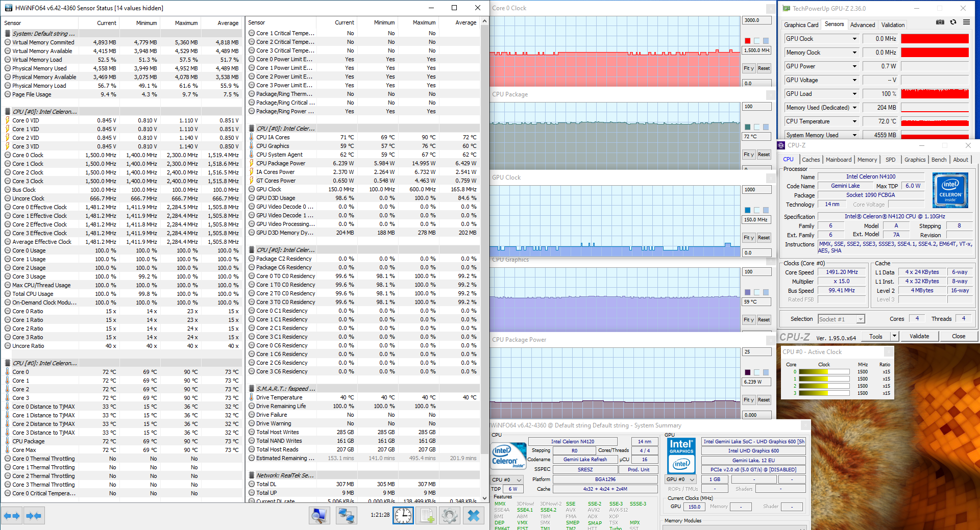Switch to Validation tab in GPU-Z

(893, 25)
